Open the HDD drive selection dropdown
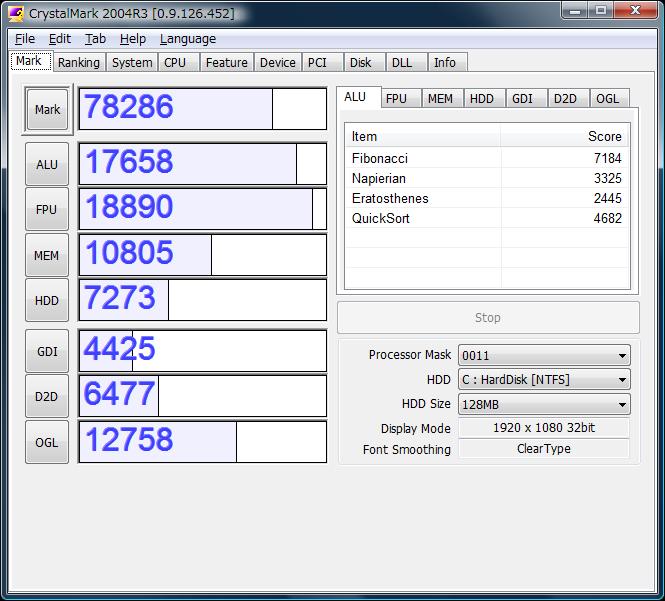The height and width of the screenshot is (601, 665). pyautogui.click(x=543, y=380)
